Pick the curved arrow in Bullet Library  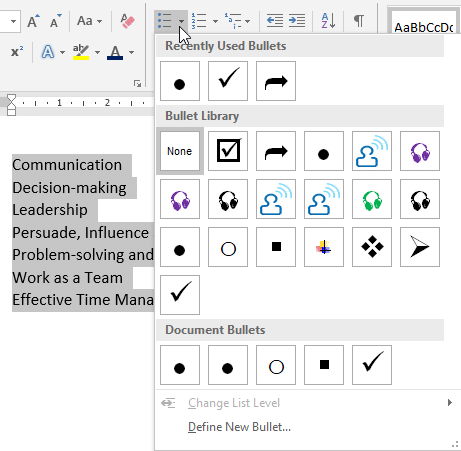pyautogui.click(x=276, y=151)
